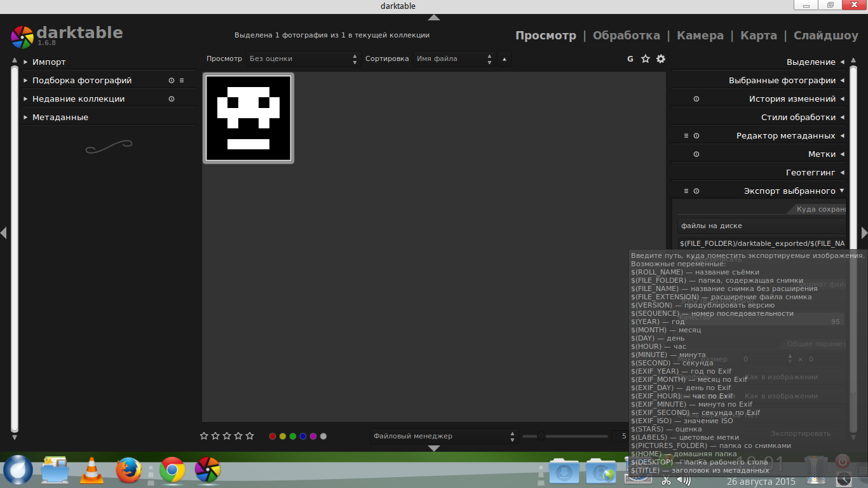Toggle the star overlay icon in top toolbar
This screenshot has width=868, height=488.
point(646,58)
